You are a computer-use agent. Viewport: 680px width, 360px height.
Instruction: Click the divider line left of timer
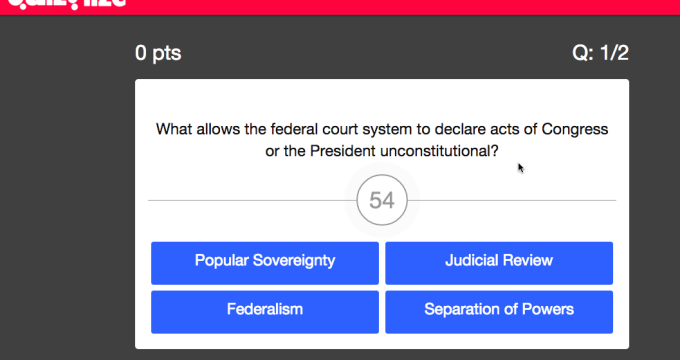click(x=252, y=200)
